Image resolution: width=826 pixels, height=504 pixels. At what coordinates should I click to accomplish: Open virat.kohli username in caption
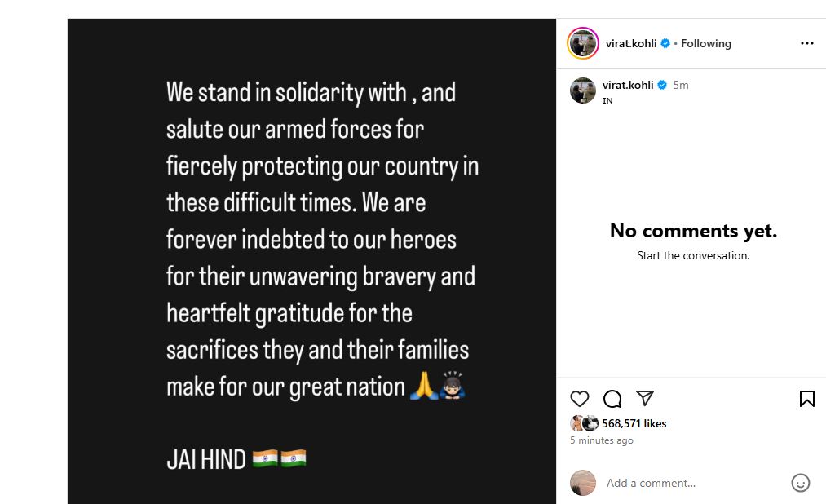628,85
